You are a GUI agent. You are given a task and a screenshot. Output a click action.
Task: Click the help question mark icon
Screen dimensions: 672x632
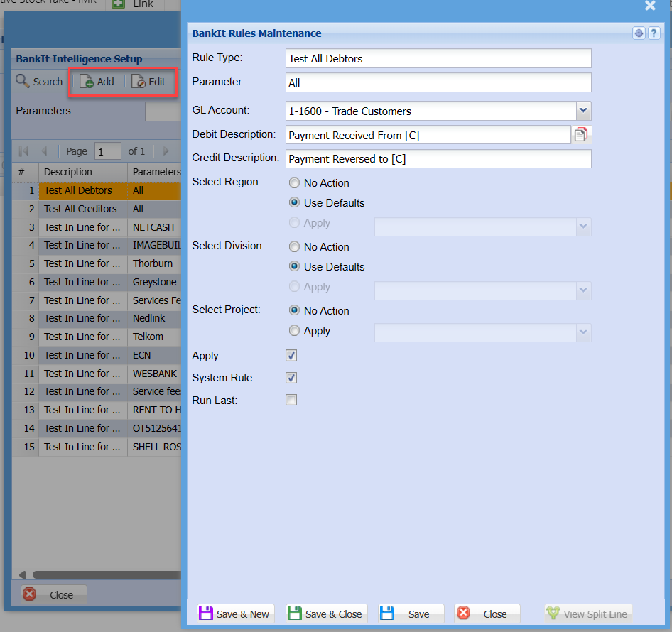tap(654, 33)
